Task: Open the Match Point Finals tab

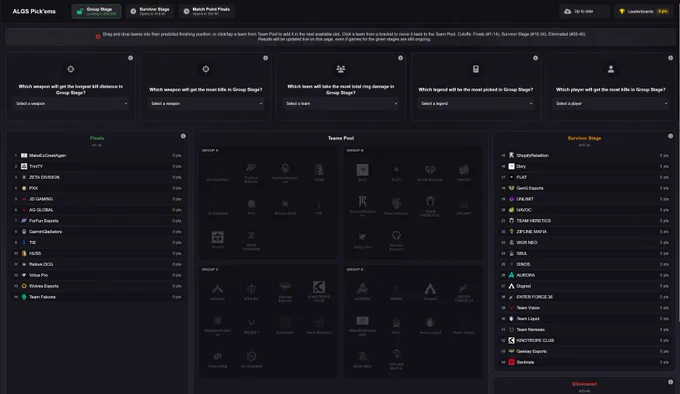Action: pos(206,11)
